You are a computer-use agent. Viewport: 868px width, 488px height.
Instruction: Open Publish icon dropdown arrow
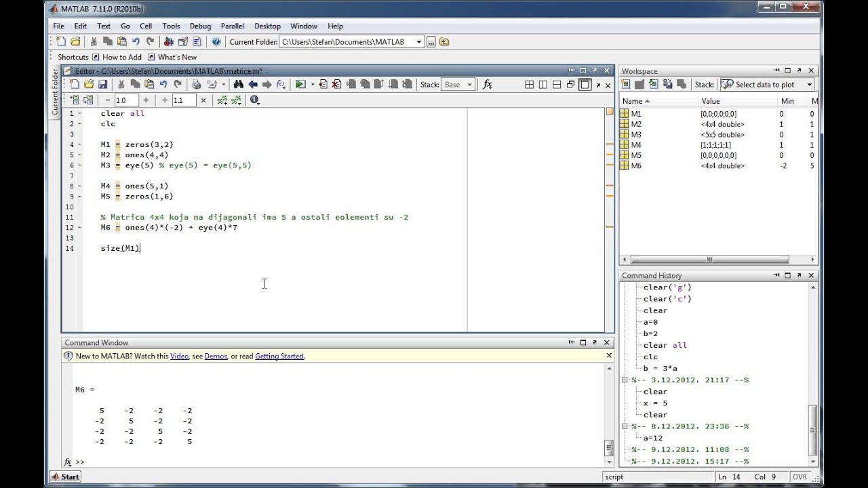223,85
